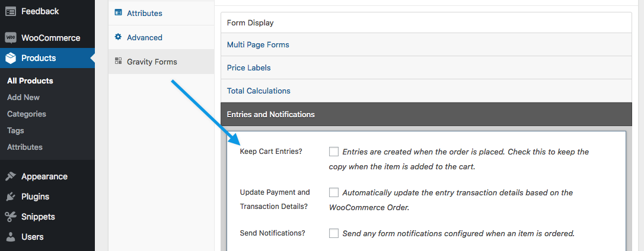
Task: Switch to the Attributes product tab
Action: click(144, 13)
